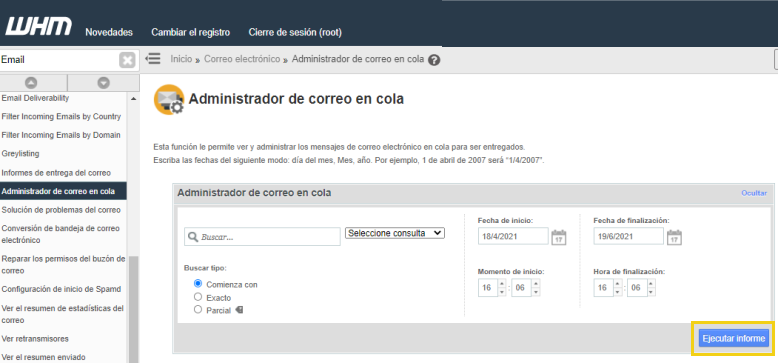Open Reparar los permisos del buzón
This screenshot has height=363, width=778.
tap(63, 265)
